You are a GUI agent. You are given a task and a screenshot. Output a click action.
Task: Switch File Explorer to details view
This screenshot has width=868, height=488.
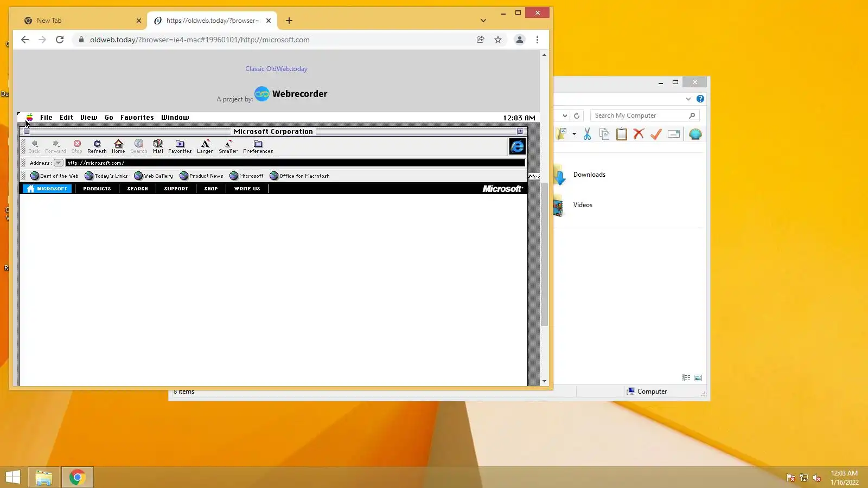point(686,378)
